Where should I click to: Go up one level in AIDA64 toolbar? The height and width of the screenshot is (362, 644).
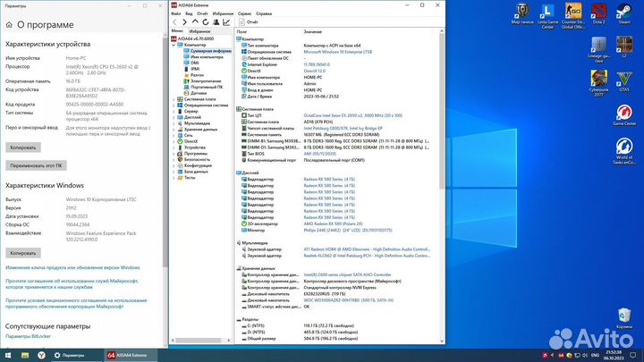(195, 22)
